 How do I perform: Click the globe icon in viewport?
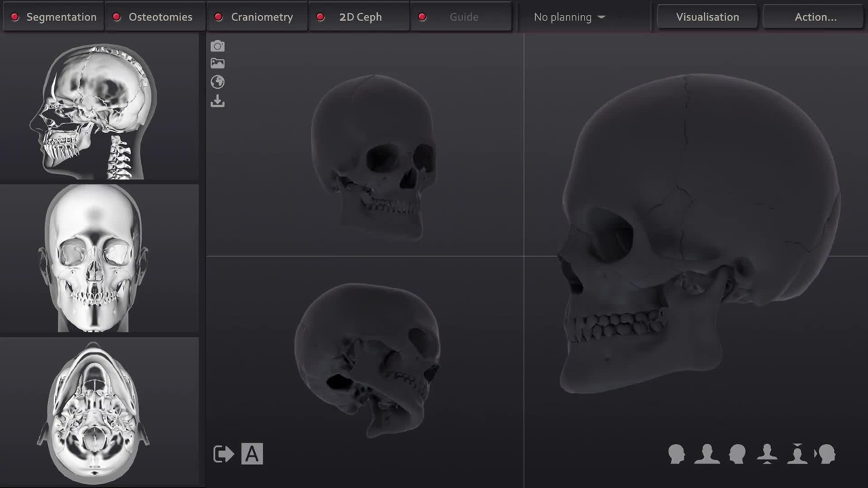(217, 82)
